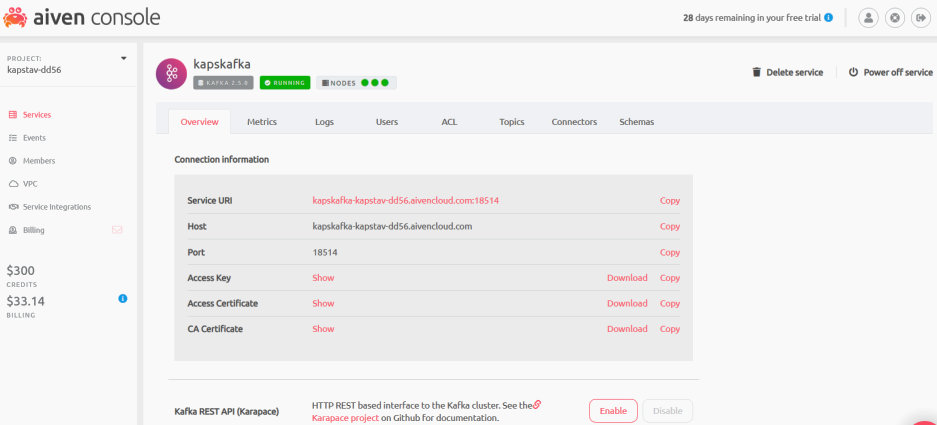Go to the Schemas tab

pos(636,122)
